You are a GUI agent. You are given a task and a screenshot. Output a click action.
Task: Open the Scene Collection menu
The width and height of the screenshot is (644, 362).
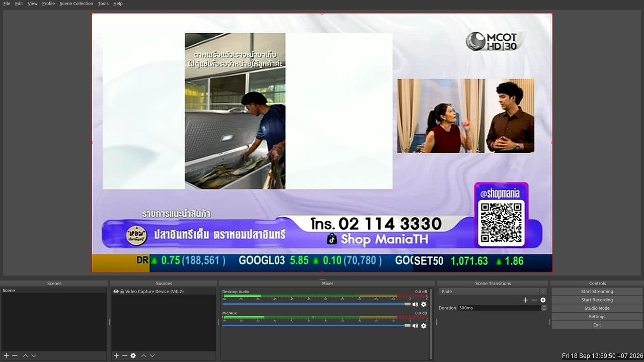(x=76, y=4)
